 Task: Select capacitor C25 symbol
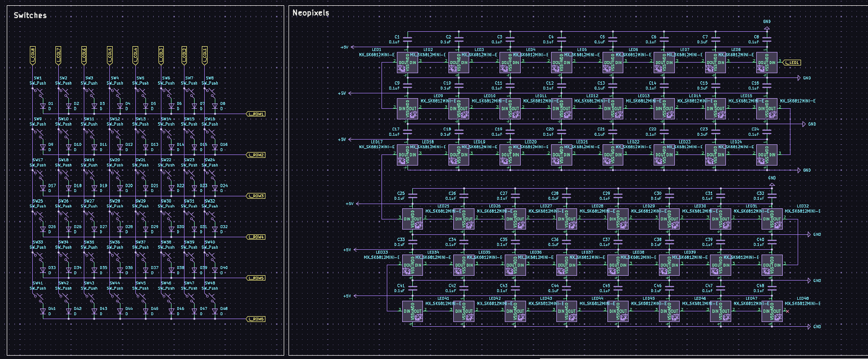click(x=413, y=196)
